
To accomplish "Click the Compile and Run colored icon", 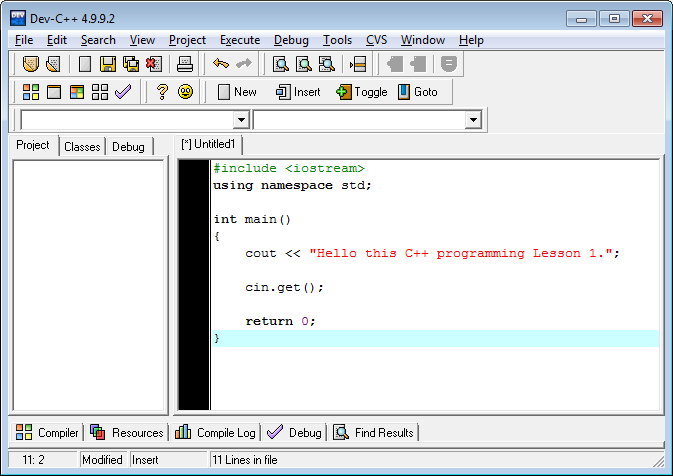I will pyautogui.click(x=77, y=91).
